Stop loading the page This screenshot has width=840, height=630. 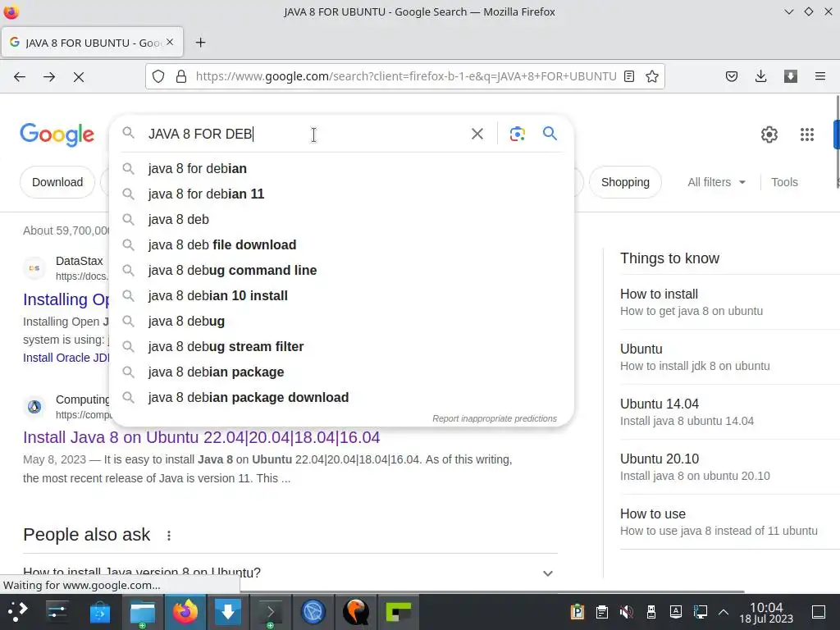pos(79,77)
